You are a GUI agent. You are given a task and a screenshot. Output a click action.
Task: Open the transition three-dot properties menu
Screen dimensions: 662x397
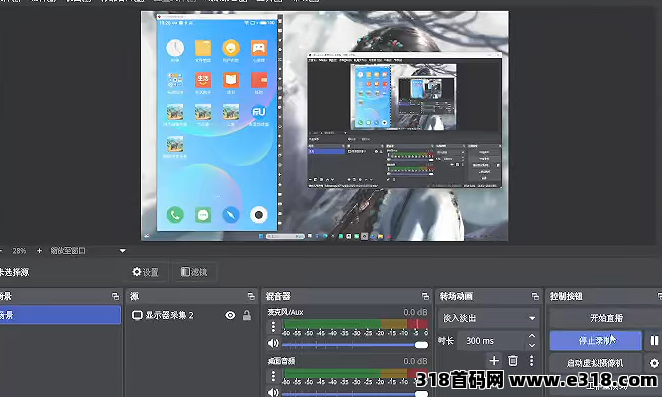[x=531, y=361]
